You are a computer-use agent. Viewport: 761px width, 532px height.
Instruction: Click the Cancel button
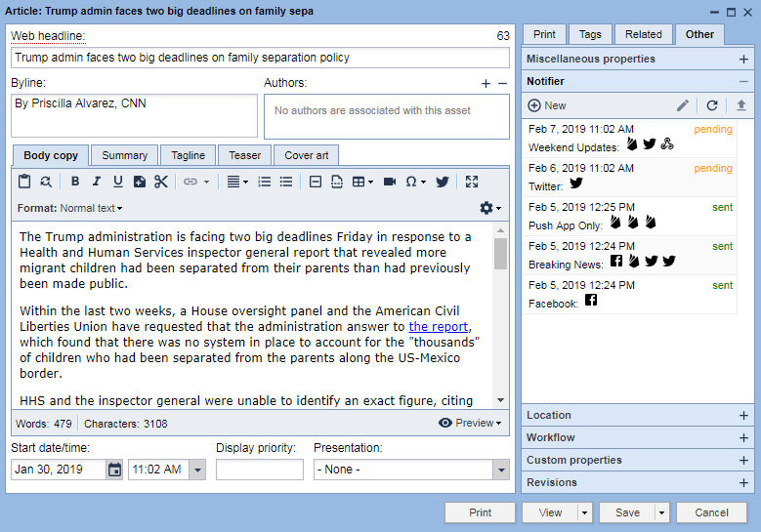pos(711,512)
